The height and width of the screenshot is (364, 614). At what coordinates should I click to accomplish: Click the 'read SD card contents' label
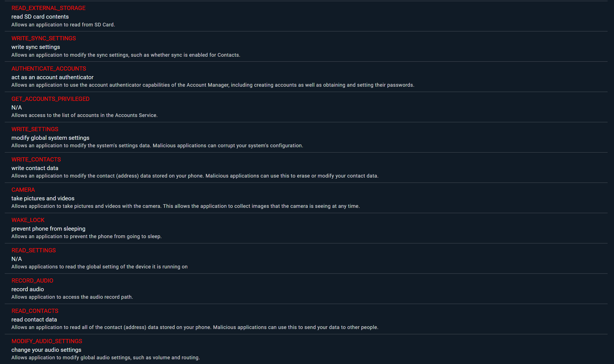pos(40,17)
